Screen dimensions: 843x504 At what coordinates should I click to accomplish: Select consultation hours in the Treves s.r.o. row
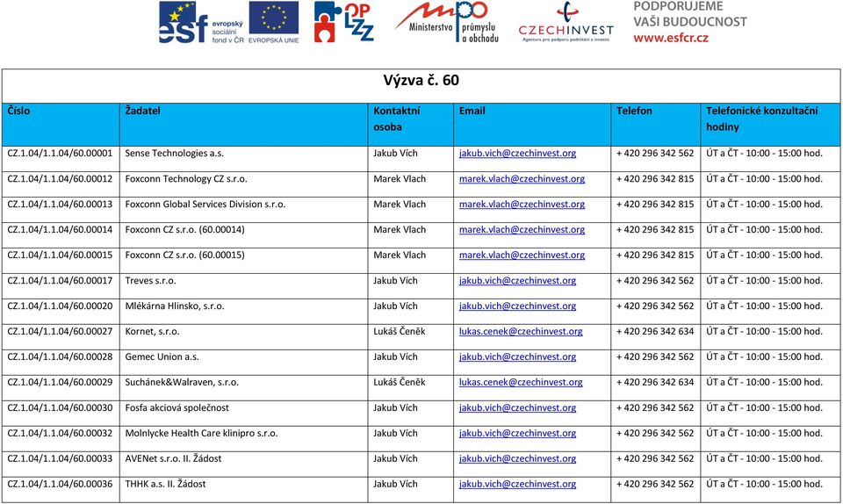tap(764, 280)
